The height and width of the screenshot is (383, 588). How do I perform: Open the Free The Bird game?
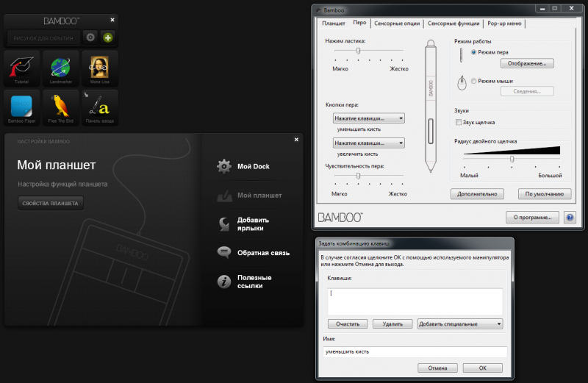61,107
